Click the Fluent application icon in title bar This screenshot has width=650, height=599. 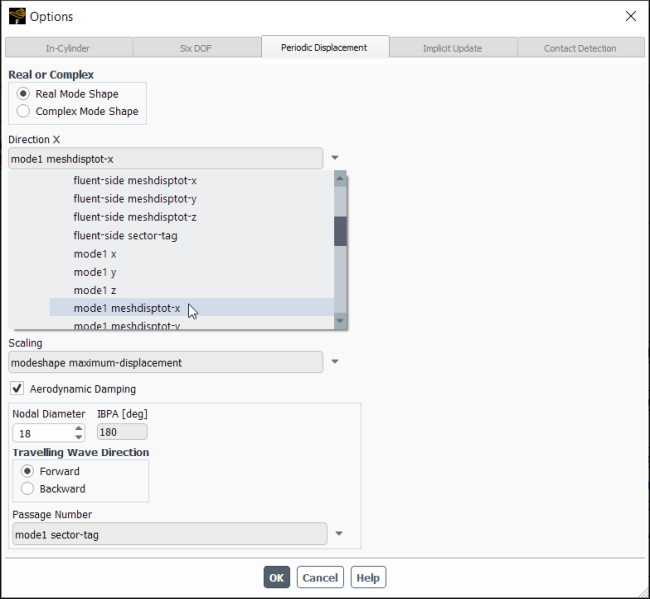coord(17,16)
